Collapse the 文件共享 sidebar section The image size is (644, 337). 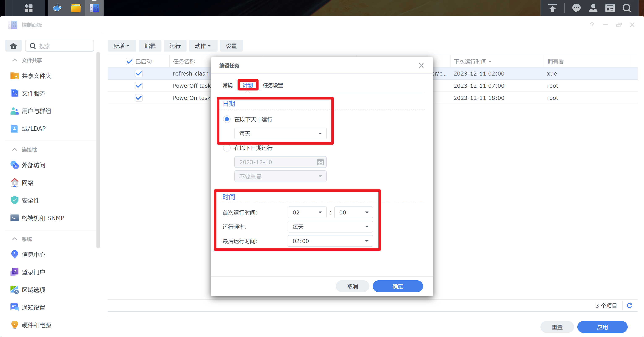15,60
